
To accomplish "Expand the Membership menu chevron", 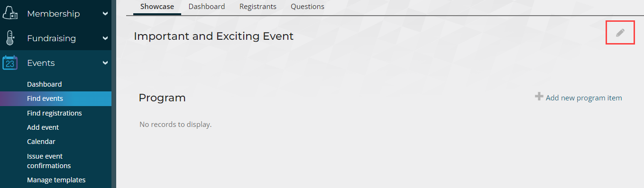I will [x=105, y=14].
